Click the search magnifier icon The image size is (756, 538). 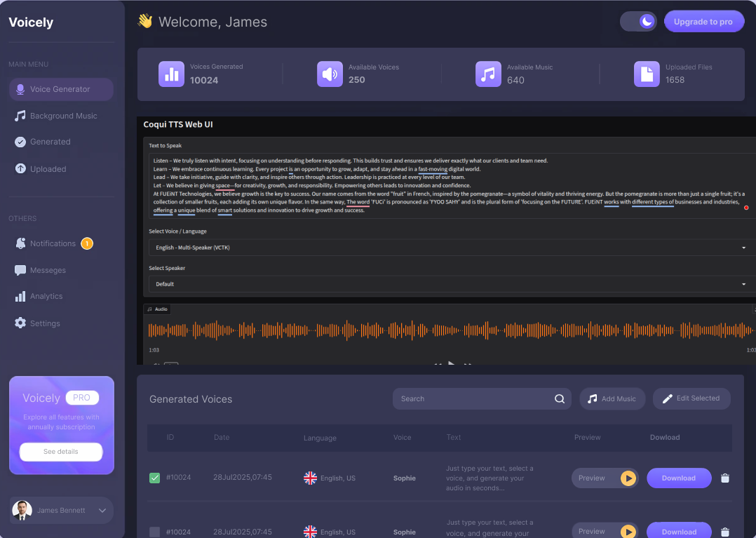click(560, 399)
